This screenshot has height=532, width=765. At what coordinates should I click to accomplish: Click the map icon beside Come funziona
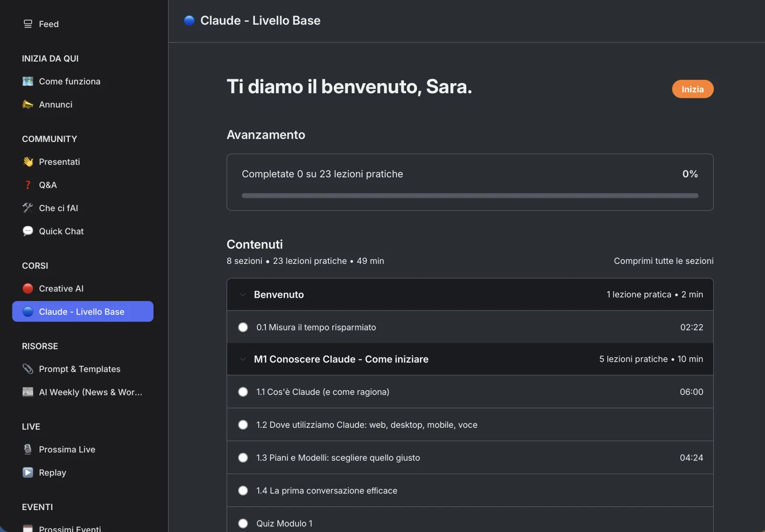tap(28, 81)
